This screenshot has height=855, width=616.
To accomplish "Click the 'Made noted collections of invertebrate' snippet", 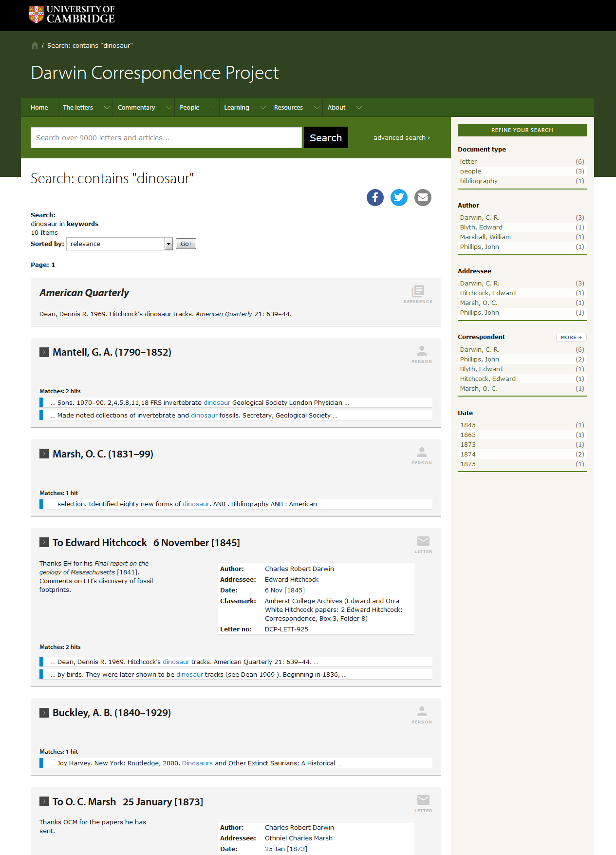I will [236, 416].
